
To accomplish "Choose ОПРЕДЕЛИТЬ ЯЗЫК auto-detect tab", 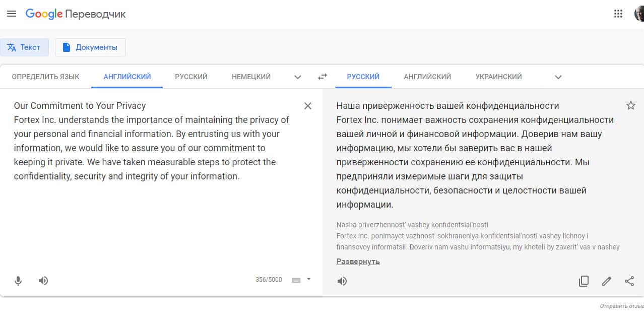I will (45, 77).
